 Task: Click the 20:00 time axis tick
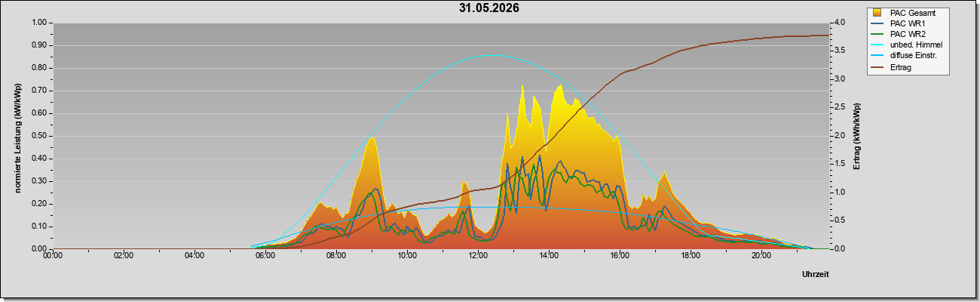pyautogui.click(x=761, y=256)
